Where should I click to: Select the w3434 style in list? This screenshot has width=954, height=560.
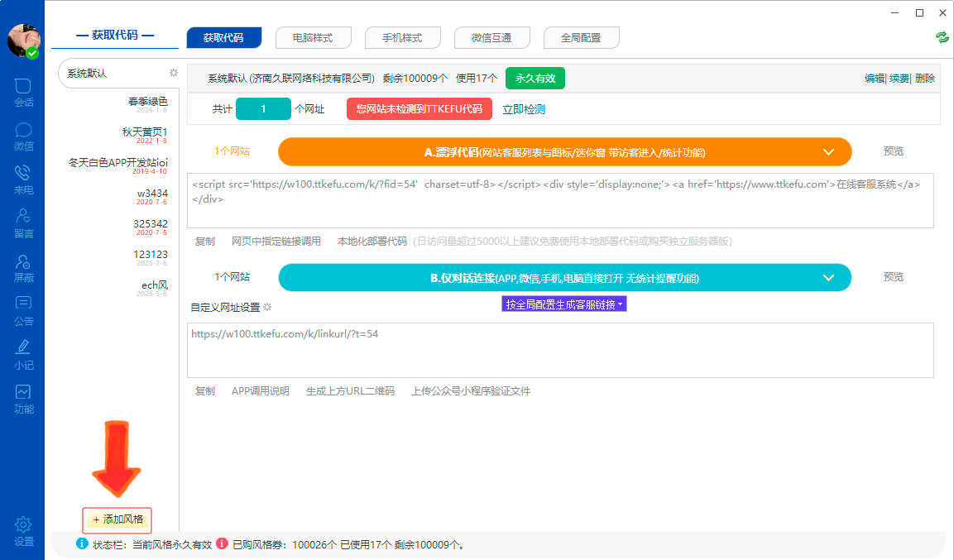(x=153, y=194)
